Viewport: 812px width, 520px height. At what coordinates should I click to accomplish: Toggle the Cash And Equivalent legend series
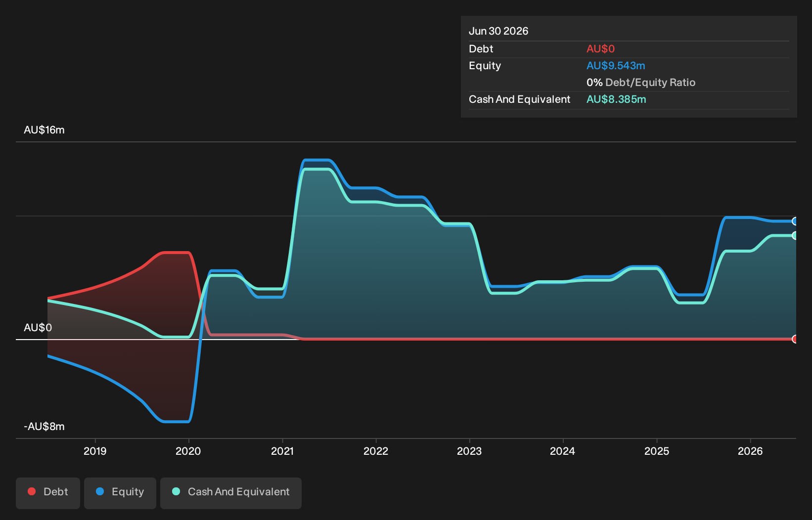coord(231,493)
